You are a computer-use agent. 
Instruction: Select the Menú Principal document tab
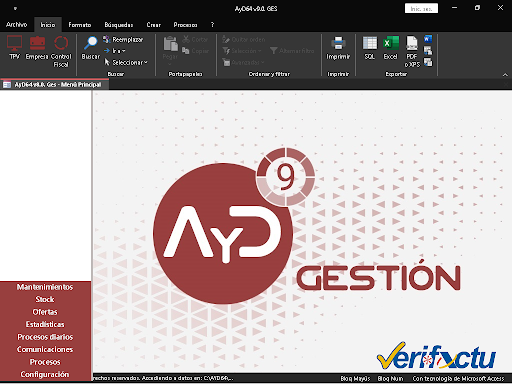tap(55, 85)
